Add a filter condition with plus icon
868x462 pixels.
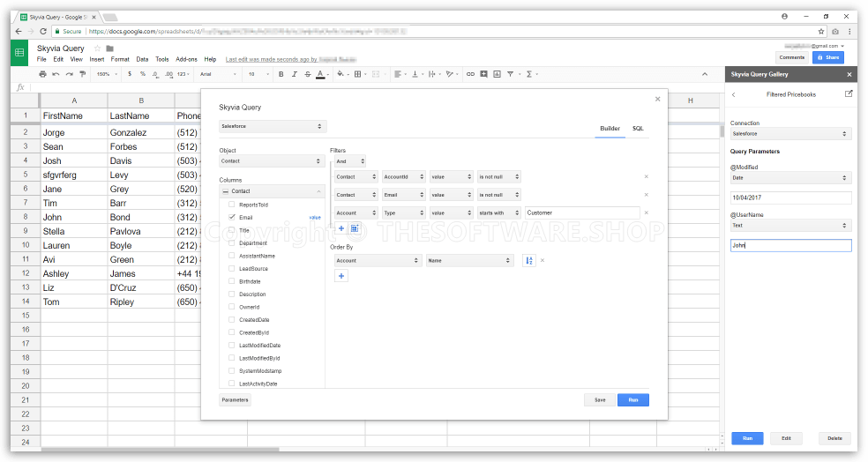tap(341, 228)
